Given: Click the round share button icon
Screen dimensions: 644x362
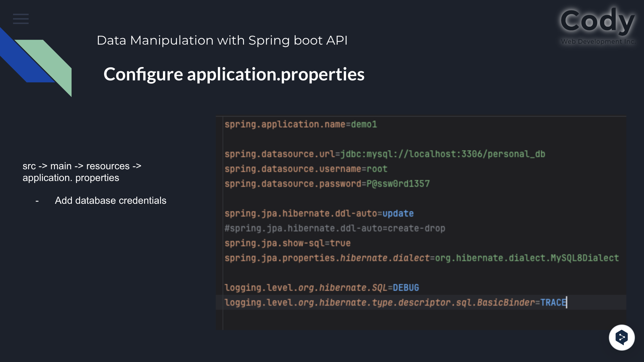Looking at the screenshot, I should point(622,337).
